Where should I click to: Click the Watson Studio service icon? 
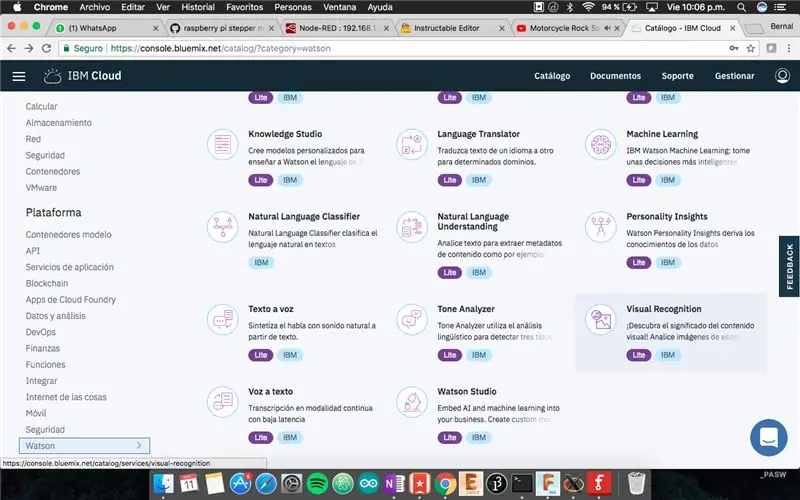[412, 402]
